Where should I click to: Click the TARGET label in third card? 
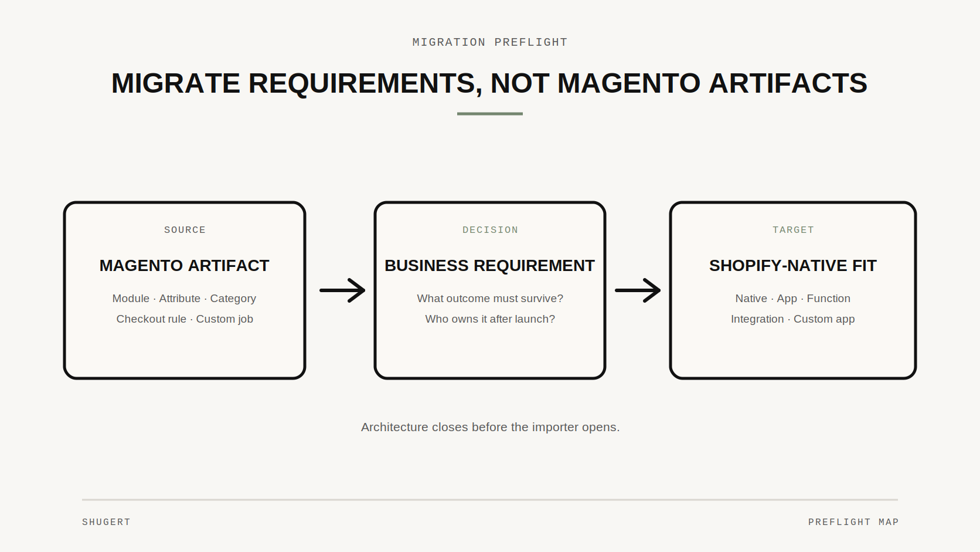(x=793, y=230)
